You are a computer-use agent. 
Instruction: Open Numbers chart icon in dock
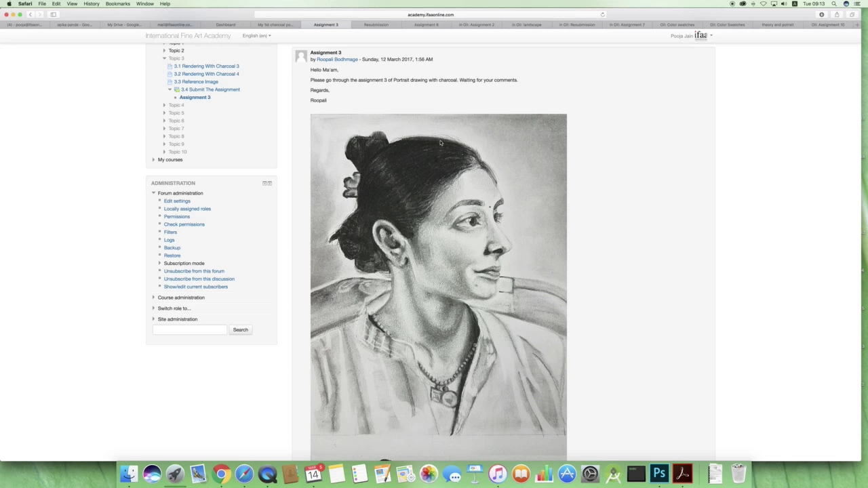tap(544, 474)
